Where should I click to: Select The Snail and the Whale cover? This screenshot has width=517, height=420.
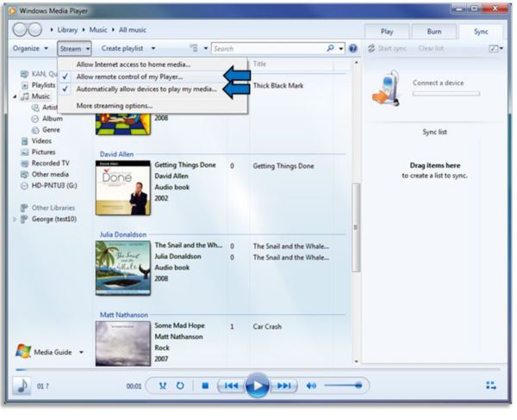tap(123, 269)
